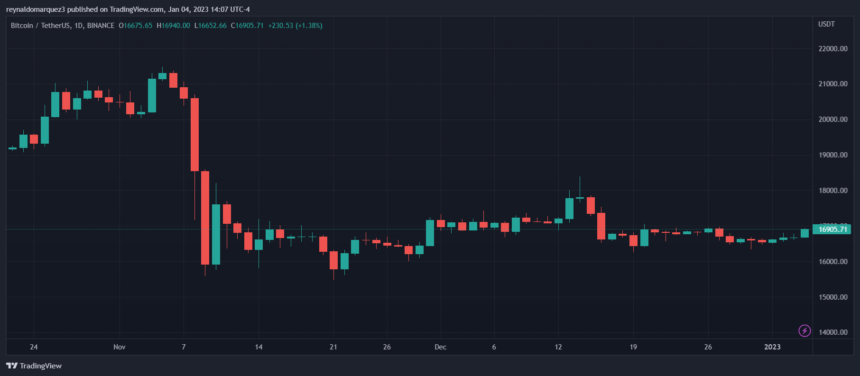Click the 18000.00 price axis label
The image size is (860, 376).
(833, 191)
